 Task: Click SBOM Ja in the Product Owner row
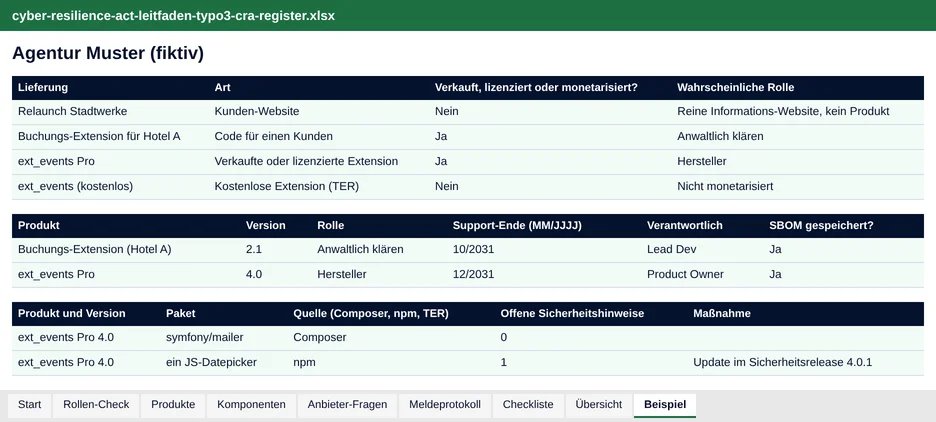tap(775, 275)
